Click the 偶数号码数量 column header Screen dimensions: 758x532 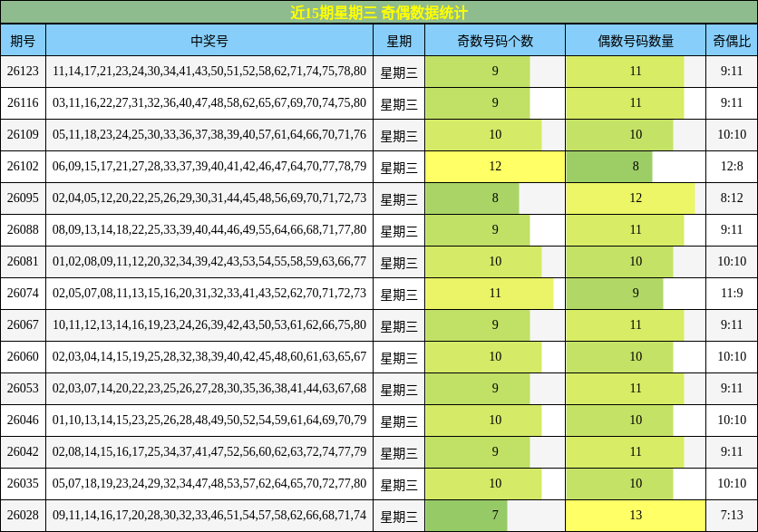(x=636, y=41)
